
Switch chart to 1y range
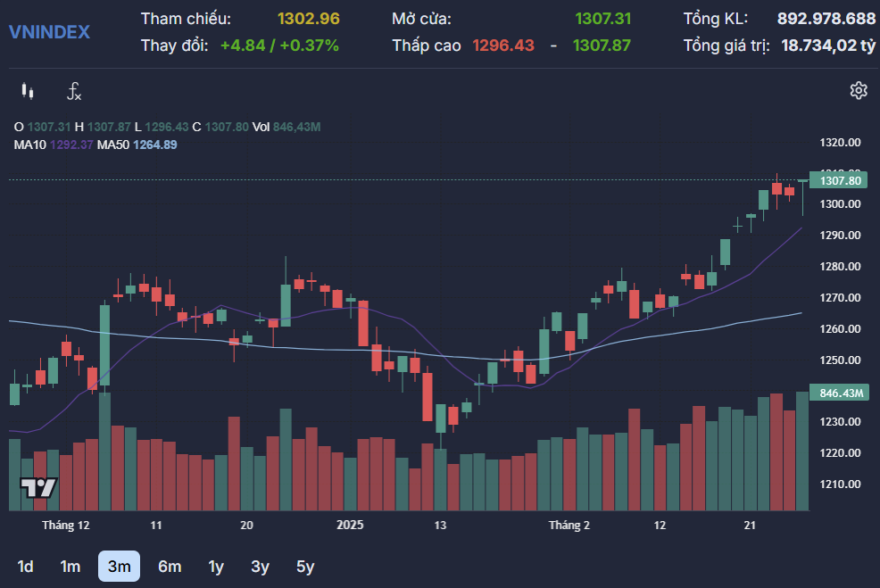[x=216, y=567]
